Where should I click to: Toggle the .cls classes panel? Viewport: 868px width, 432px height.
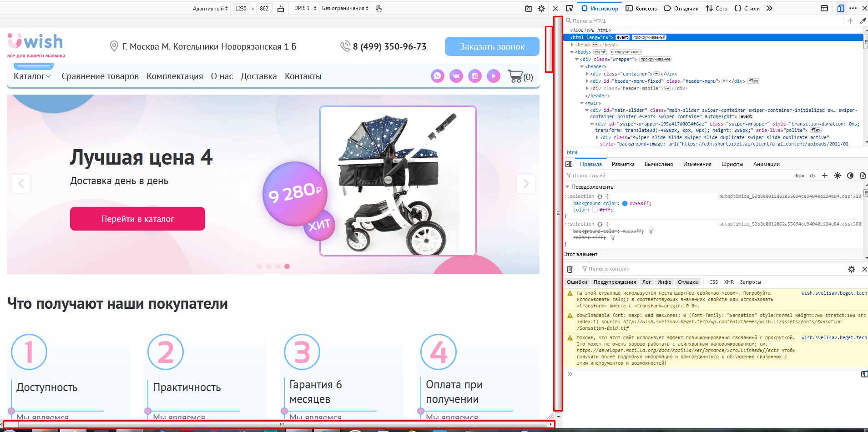click(812, 176)
